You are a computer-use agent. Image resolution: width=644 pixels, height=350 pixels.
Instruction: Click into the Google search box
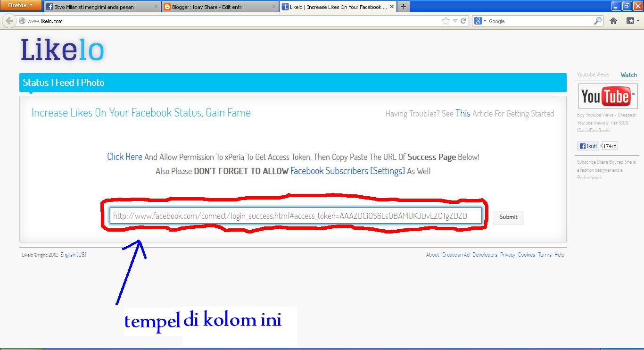pos(540,21)
